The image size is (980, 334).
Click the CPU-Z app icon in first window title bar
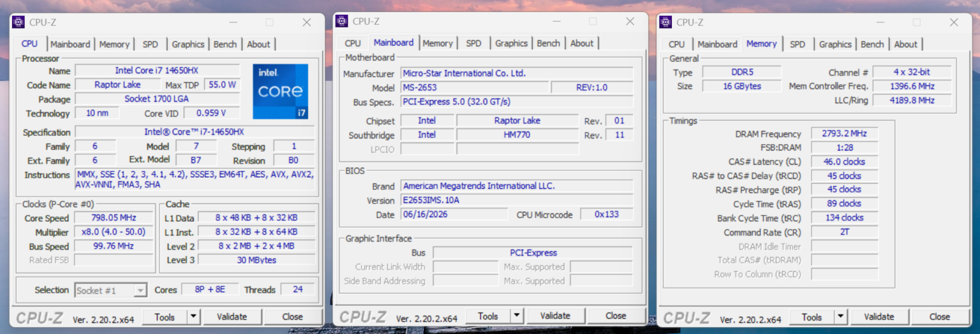tap(19, 22)
